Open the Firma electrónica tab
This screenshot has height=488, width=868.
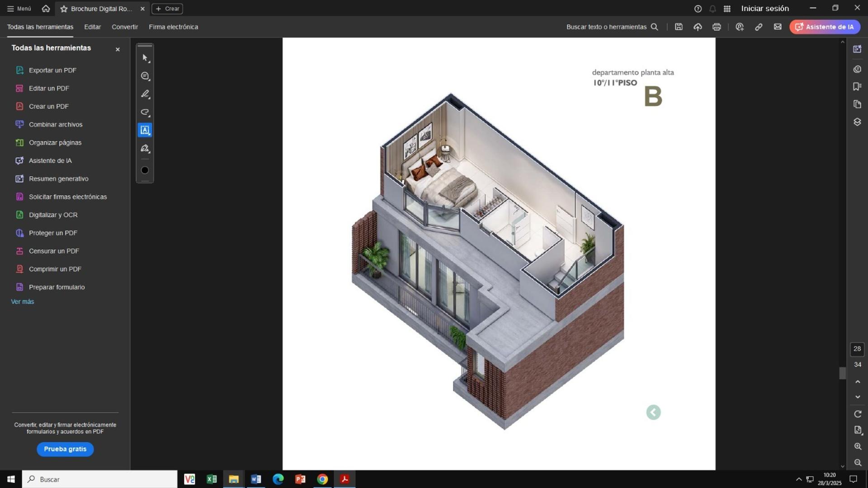pyautogui.click(x=173, y=27)
